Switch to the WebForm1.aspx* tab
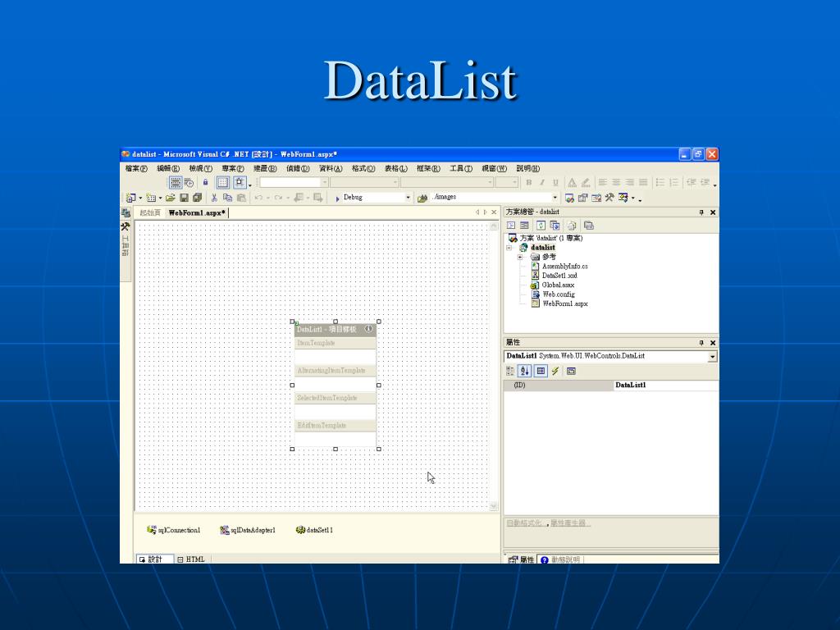This screenshot has width=840, height=630. click(197, 212)
